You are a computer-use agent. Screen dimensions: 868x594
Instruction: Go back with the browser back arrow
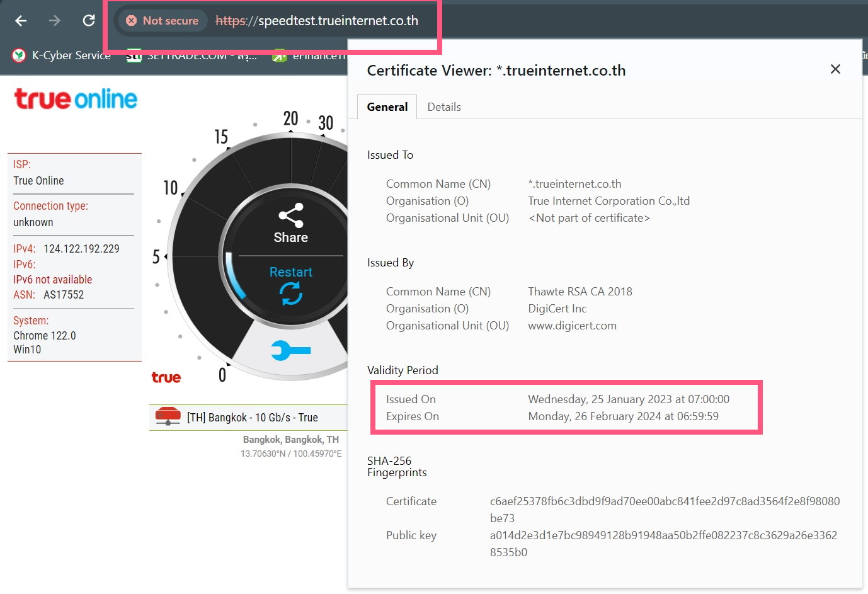coord(21,21)
